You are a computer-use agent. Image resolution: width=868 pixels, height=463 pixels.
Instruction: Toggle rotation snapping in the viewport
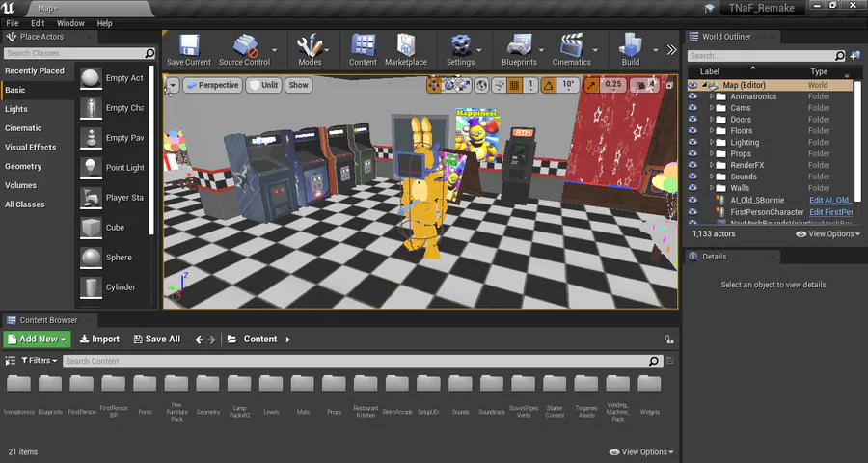(548, 85)
